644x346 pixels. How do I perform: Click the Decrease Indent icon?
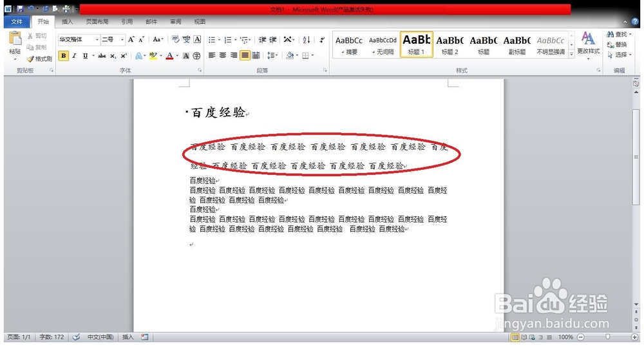click(x=262, y=40)
